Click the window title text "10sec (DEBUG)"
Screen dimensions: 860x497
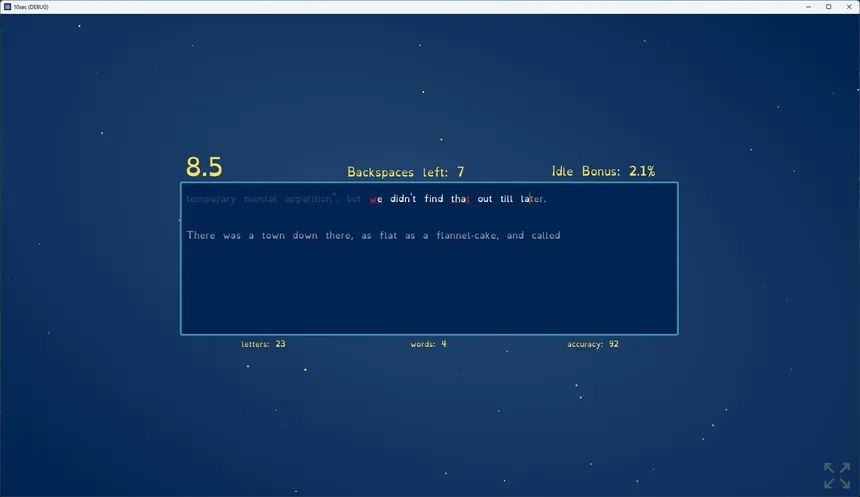click(31, 6)
